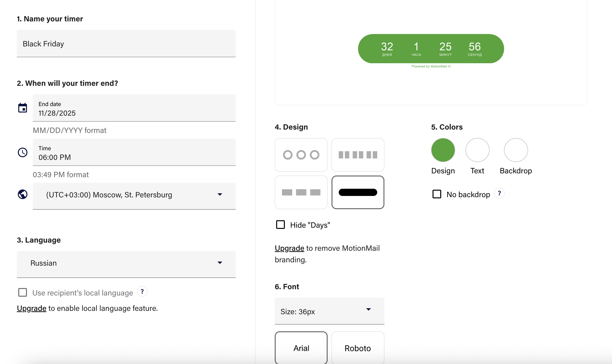The width and height of the screenshot is (612, 364).
Task: Click the green Design color swatch
Action: pyautogui.click(x=443, y=150)
